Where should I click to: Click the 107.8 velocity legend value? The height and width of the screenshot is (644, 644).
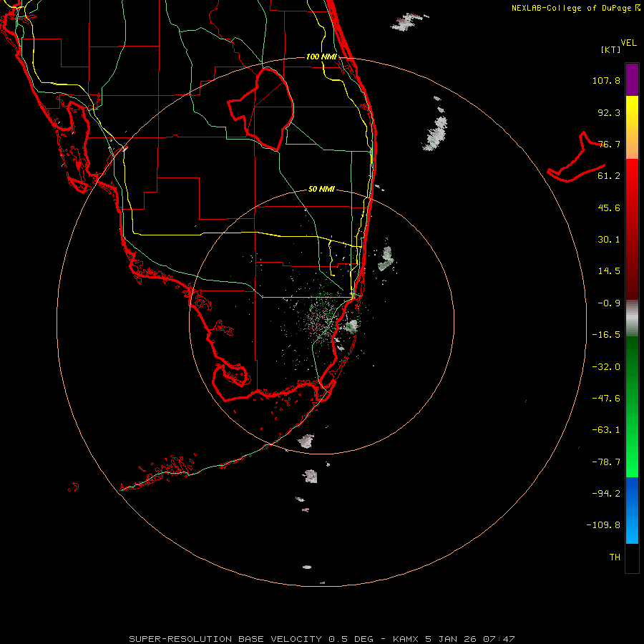pos(606,80)
